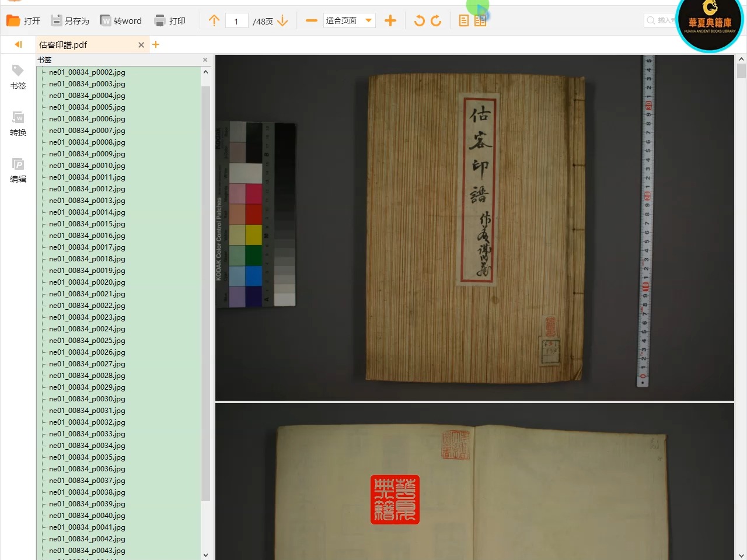Viewport: 747px width, 560px height.
Task: Open the 编辑 sidebar panel
Action: [x=18, y=170]
